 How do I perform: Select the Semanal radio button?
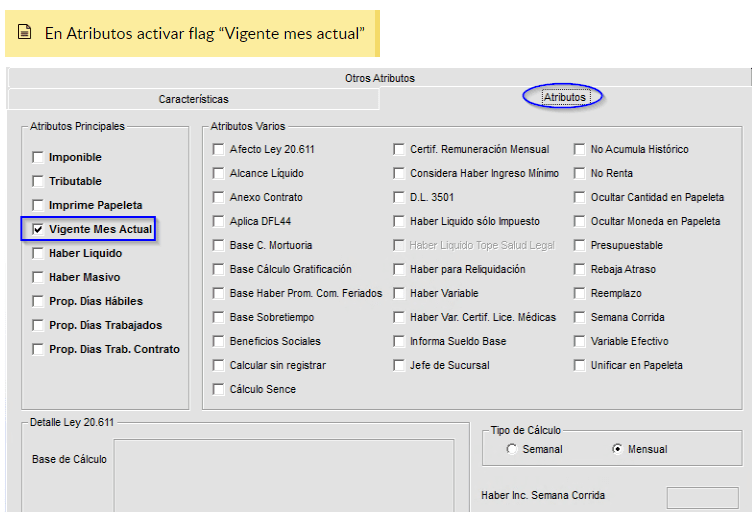(512, 449)
